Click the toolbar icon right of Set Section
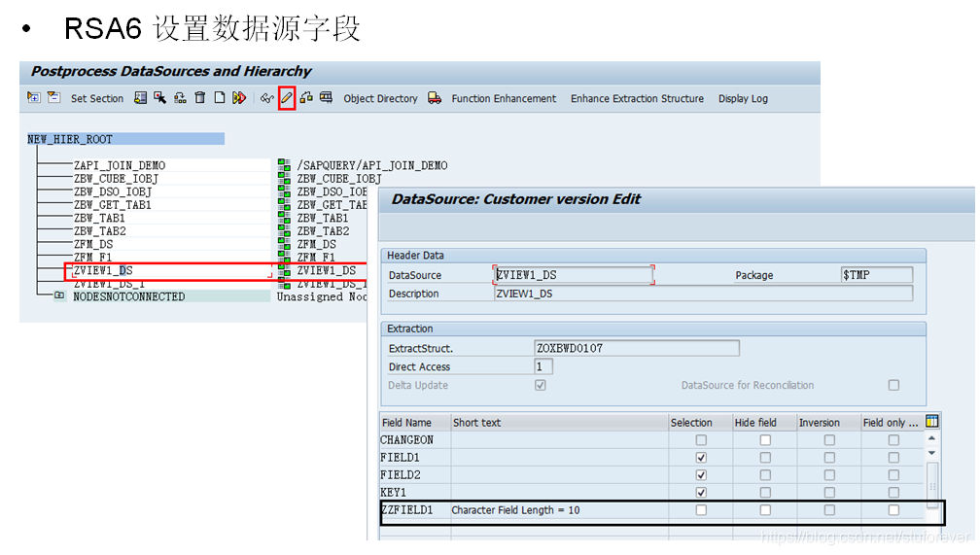Image resolution: width=980 pixels, height=555 pixels. click(141, 98)
